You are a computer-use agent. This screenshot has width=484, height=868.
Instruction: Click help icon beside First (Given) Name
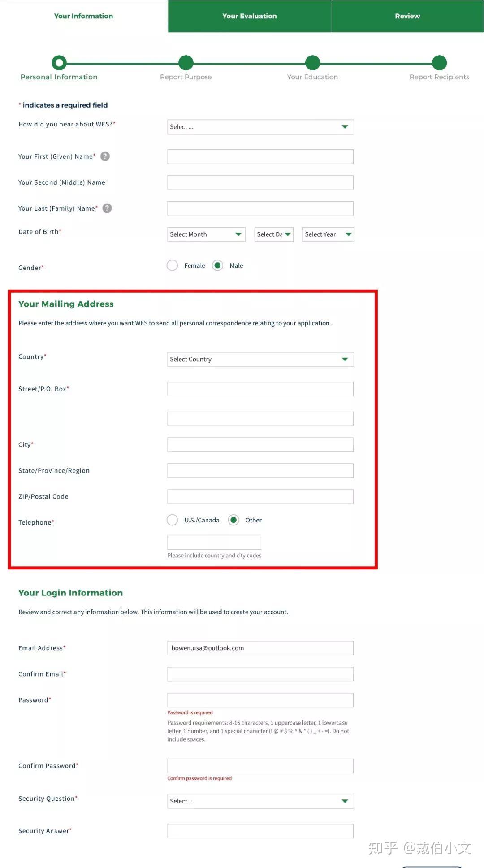coord(105,156)
